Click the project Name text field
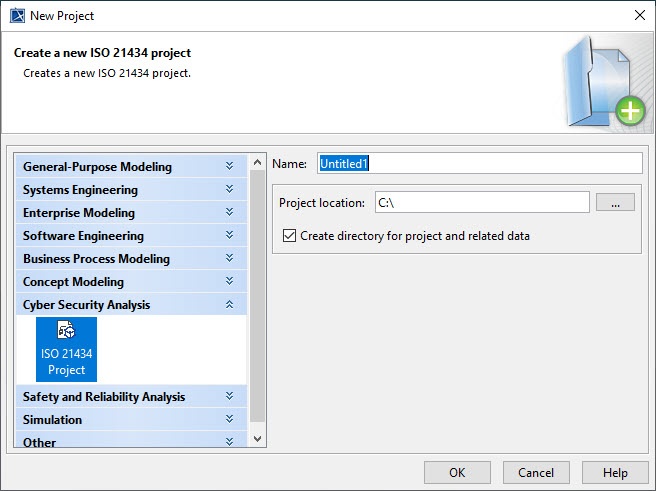Viewport: 656px width, 491px height. pyautogui.click(x=480, y=163)
